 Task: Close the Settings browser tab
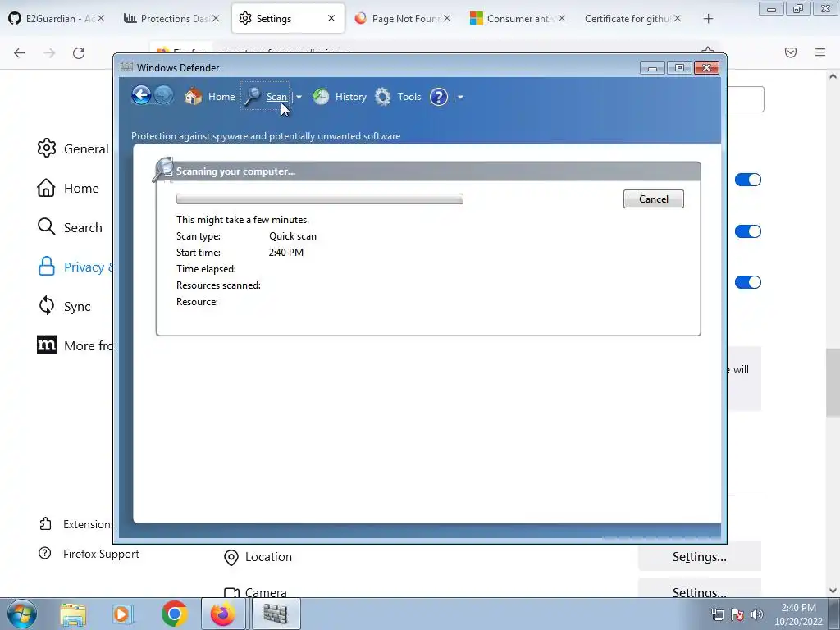tap(331, 18)
